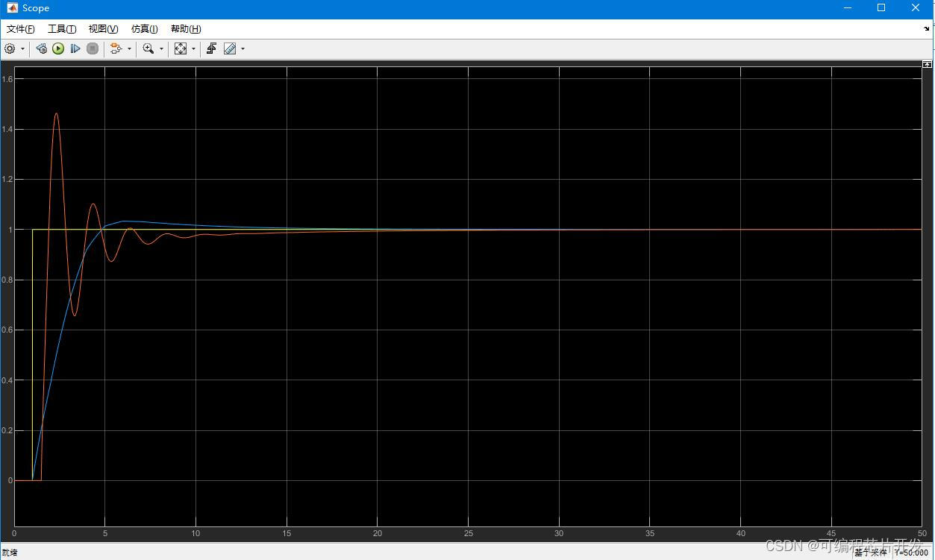Run the simulation with the green play button
This screenshot has height=560, width=935.
click(58, 48)
